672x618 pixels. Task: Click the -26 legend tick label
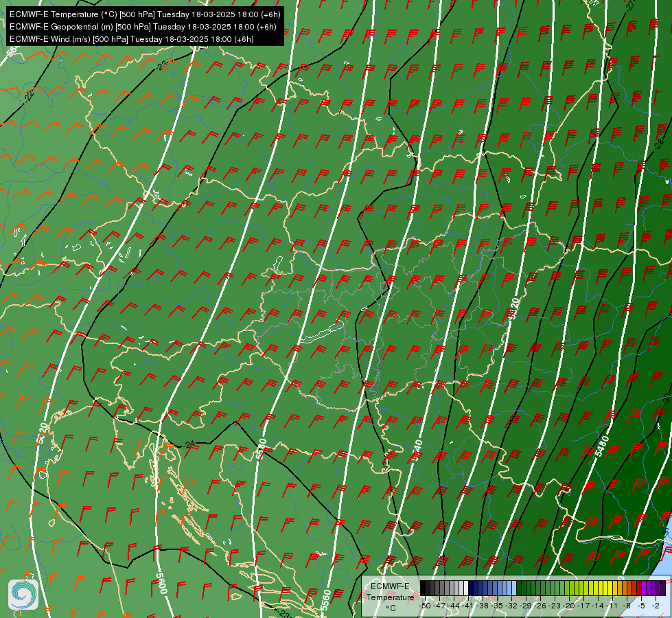click(540, 606)
